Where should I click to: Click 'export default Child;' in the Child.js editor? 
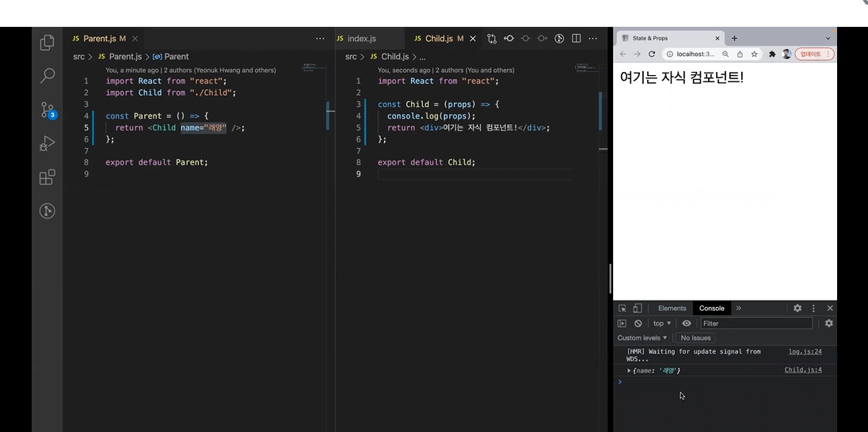(x=426, y=162)
